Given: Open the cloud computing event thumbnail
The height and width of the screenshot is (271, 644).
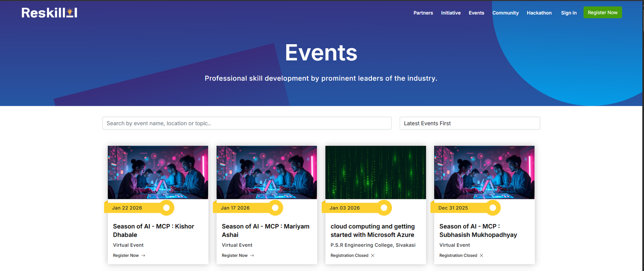Looking at the screenshot, I should pyautogui.click(x=376, y=172).
